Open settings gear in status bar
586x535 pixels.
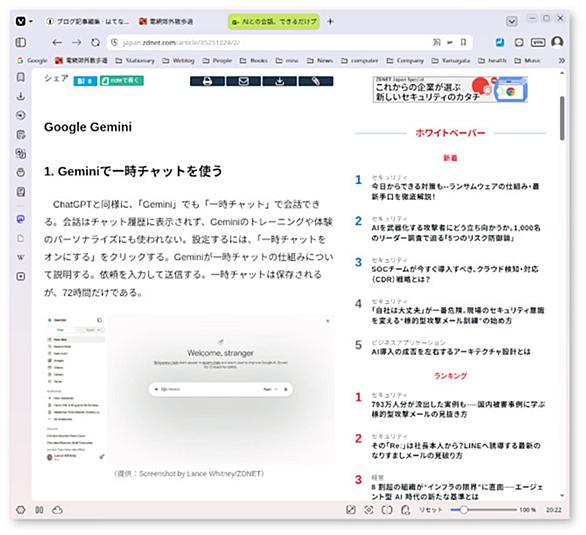[21, 510]
